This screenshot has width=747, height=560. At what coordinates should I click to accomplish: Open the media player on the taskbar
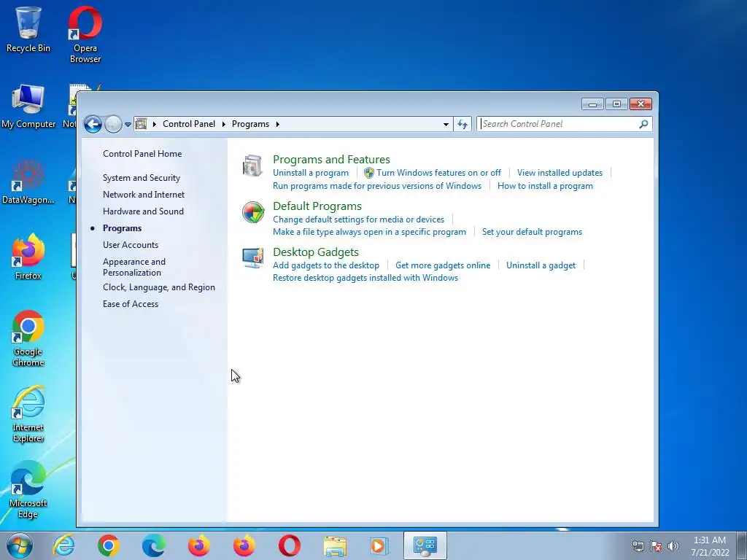[x=379, y=545]
